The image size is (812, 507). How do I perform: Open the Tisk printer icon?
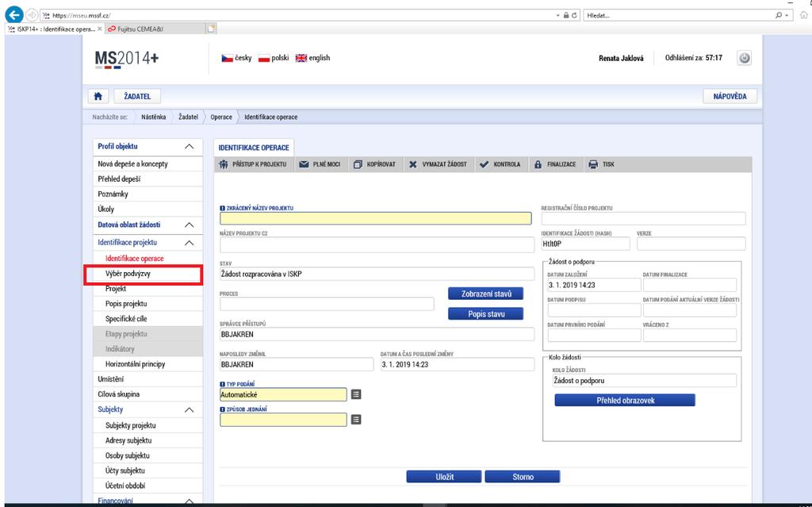[x=593, y=164]
